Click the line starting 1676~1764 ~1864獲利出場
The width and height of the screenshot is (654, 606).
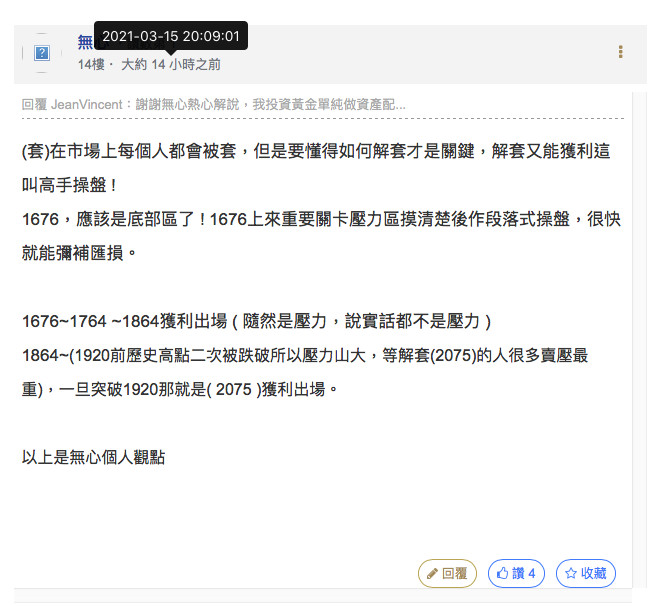click(x=257, y=322)
